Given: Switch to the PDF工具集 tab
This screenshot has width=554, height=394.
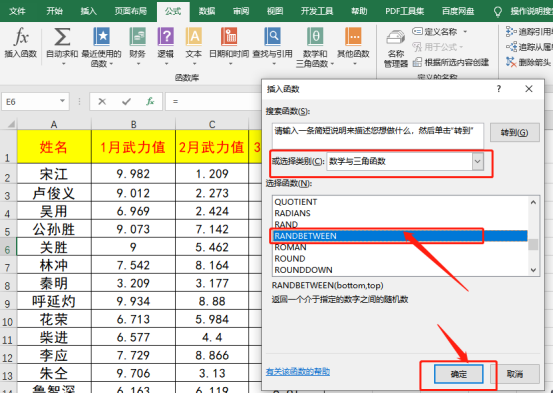Looking at the screenshot, I should pyautogui.click(x=405, y=11).
